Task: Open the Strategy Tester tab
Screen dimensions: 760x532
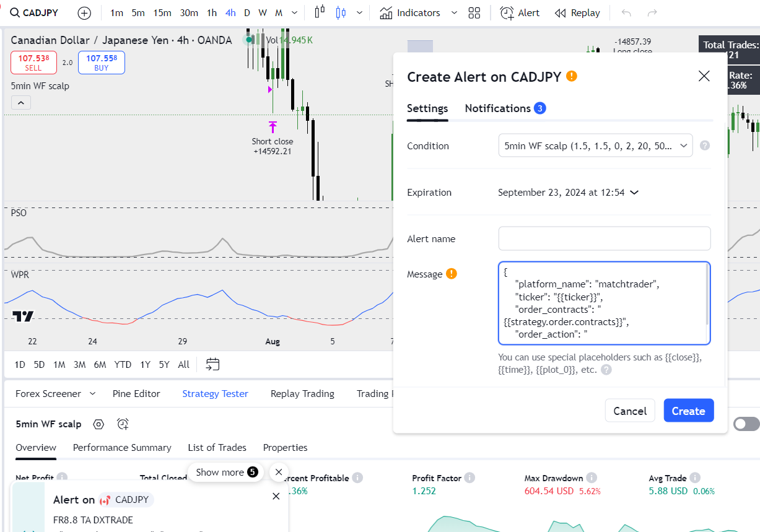Action: 215,393
